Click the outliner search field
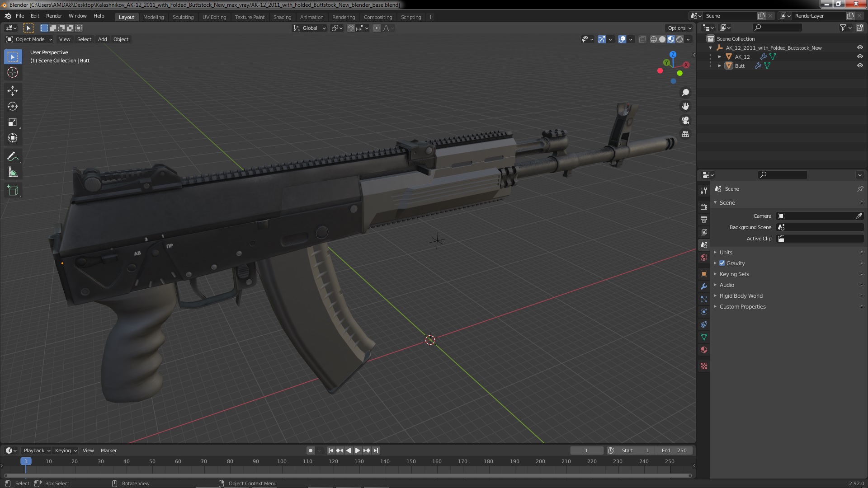 (x=778, y=28)
